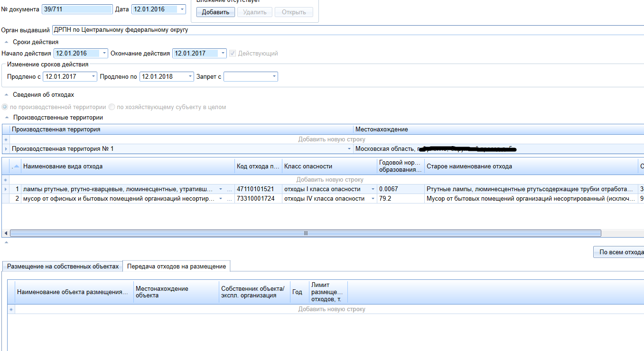Image resolution: width=644 pixels, height=351 pixels.
Task: Switch to Размещение на собственных объектах tab
Action: pos(63,266)
